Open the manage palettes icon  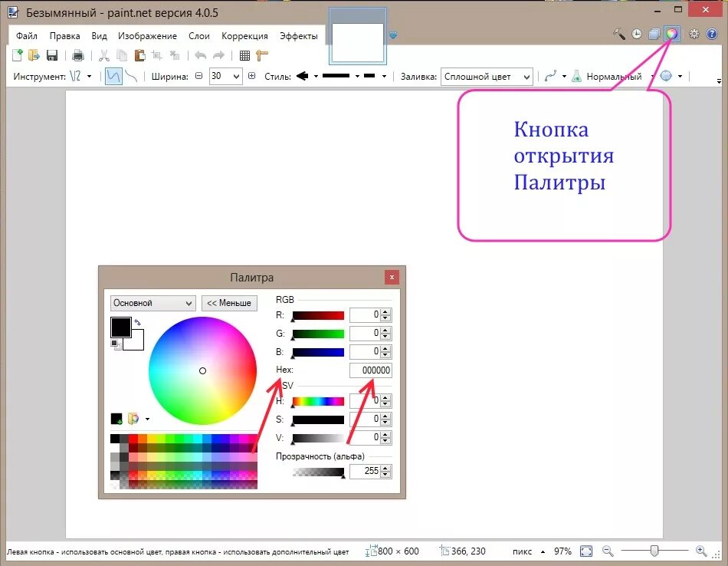(133, 419)
